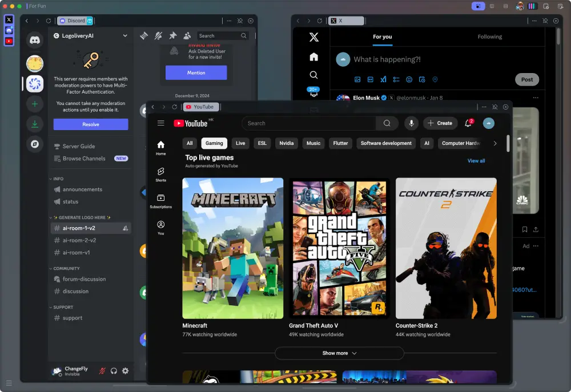
Task: Select the Music category chip
Action: click(313, 143)
